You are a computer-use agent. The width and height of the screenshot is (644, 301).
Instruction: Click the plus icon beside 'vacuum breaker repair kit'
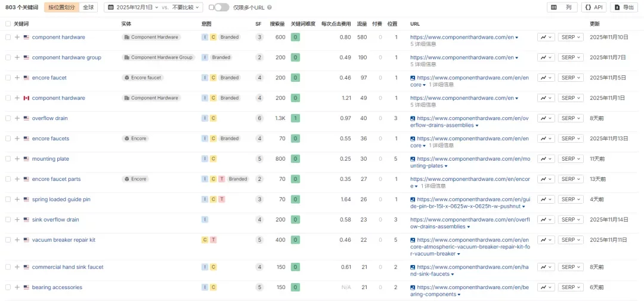click(17, 239)
